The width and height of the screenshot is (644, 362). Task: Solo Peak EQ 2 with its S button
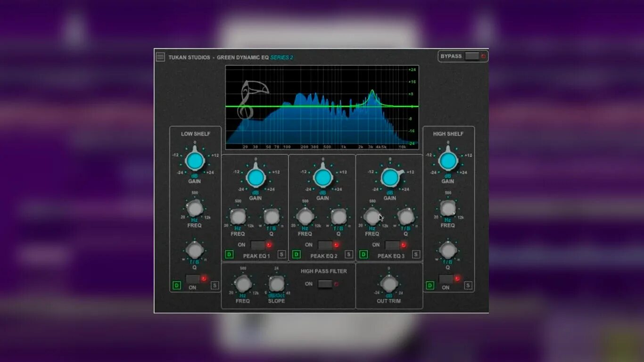pyautogui.click(x=349, y=255)
